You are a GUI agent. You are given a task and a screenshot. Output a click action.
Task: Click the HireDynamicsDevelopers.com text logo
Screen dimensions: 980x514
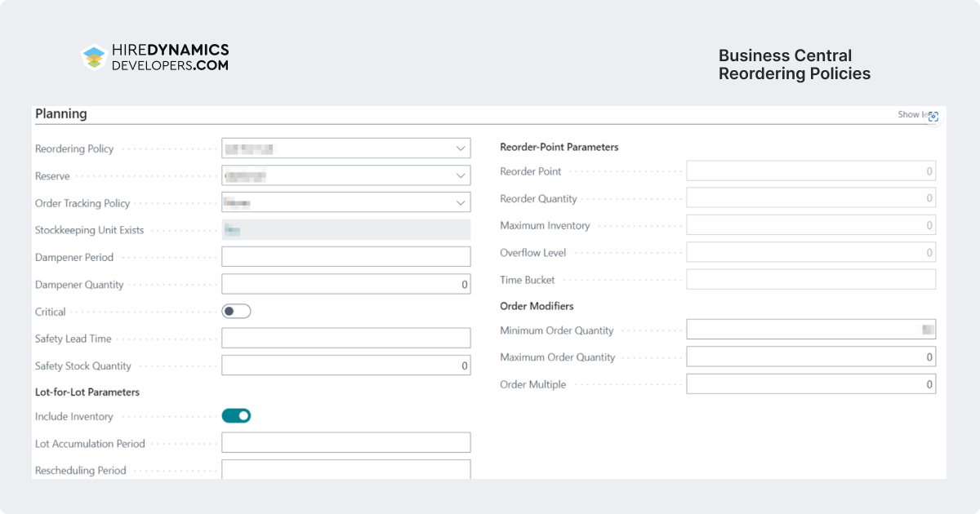pyautogui.click(x=170, y=57)
